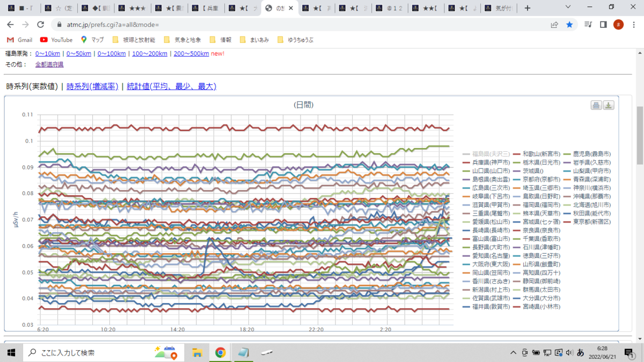The height and width of the screenshot is (362, 644).
Task: Close the active browser tab
Action: coord(290,8)
